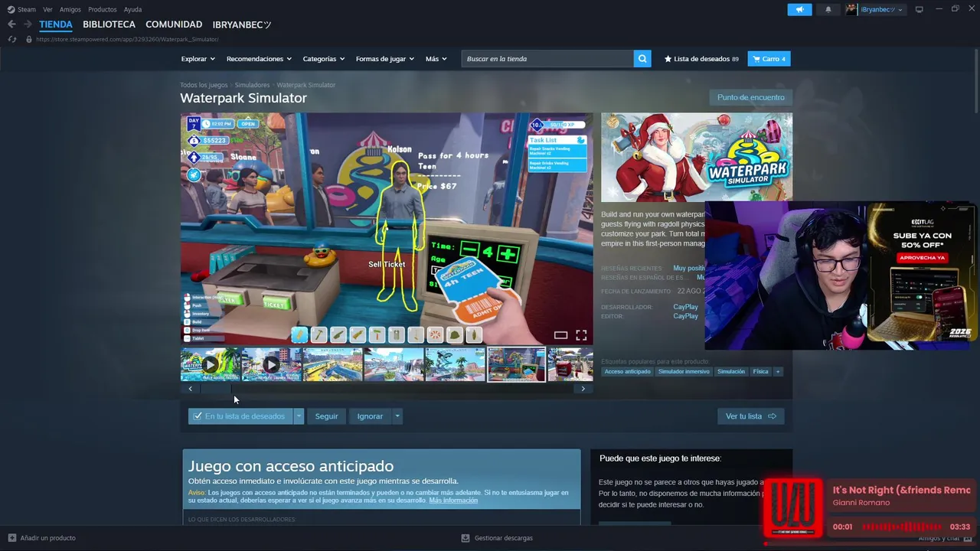Click the Ver tu lista button
Screen dimensions: 980x551
click(x=750, y=416)
